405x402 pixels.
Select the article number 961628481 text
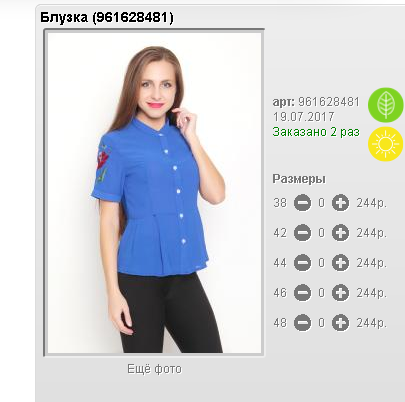click(x=329, y=102)
